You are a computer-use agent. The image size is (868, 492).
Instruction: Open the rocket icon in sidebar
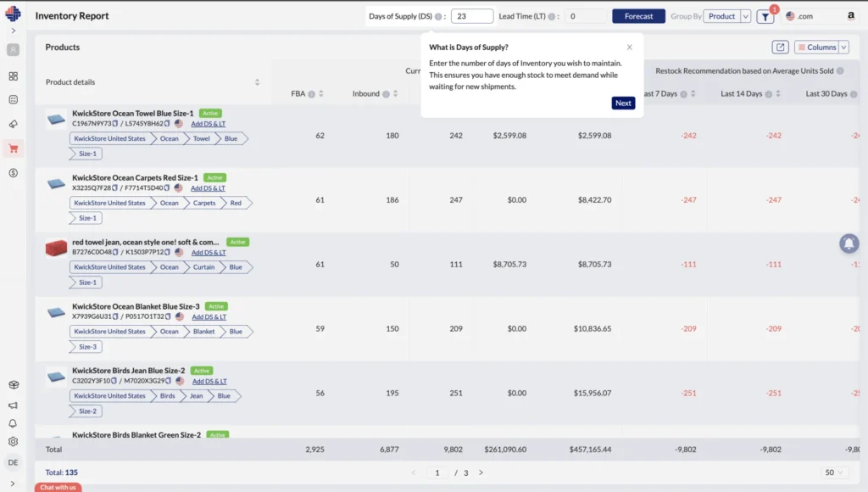point(14,124)
